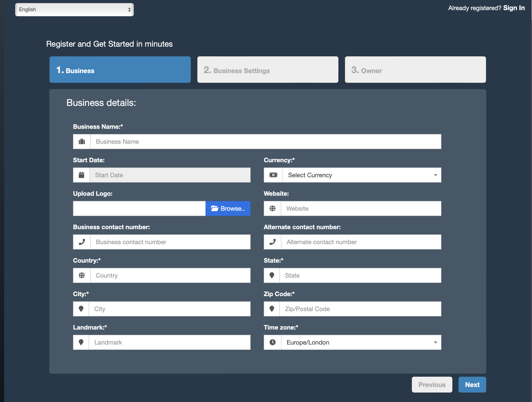This screenshot has width=532, height=402.
Task: Click the globe icon beside Website field
Action: point(273,208)
